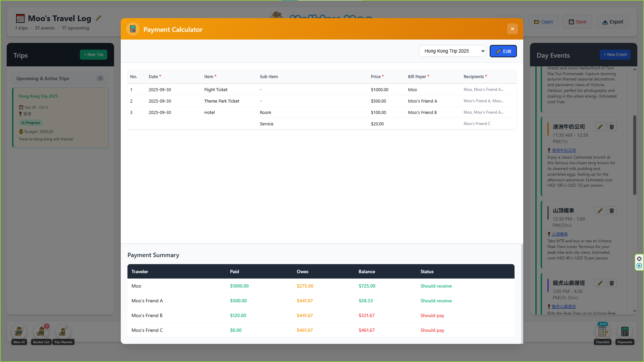
Task: Open the Hong Kong Trip 2025 dropdown
Action: coord(452,51)
